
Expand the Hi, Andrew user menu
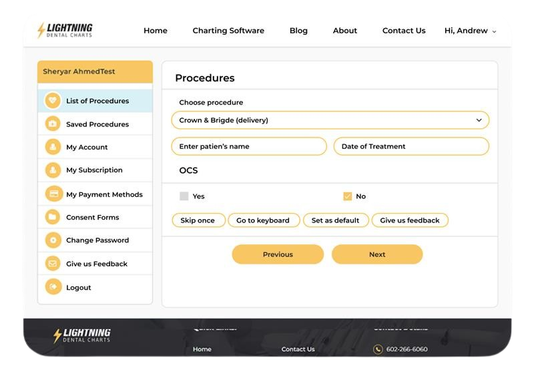[x=470, y=31]
